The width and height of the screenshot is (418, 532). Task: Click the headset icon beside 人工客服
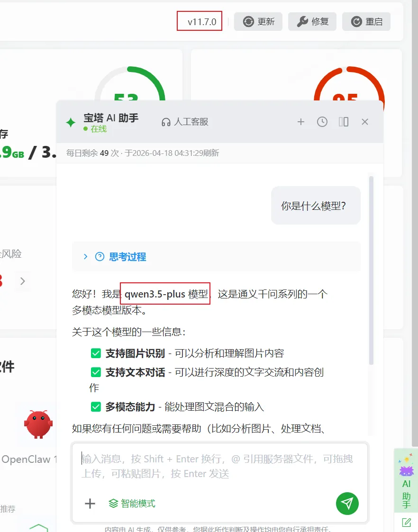[x=166, y=122]
